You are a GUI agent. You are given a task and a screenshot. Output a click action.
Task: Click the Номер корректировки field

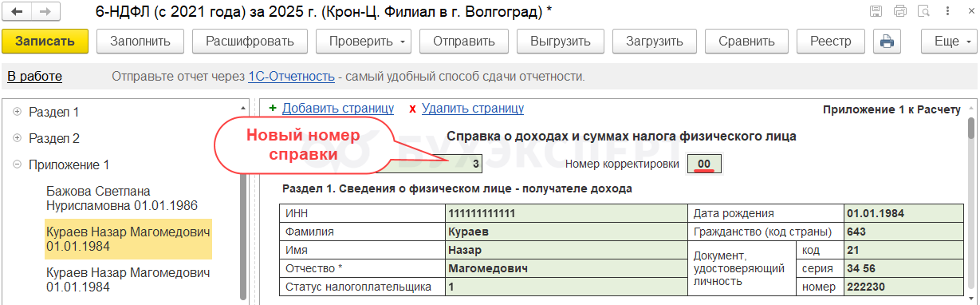click(704, 164)
